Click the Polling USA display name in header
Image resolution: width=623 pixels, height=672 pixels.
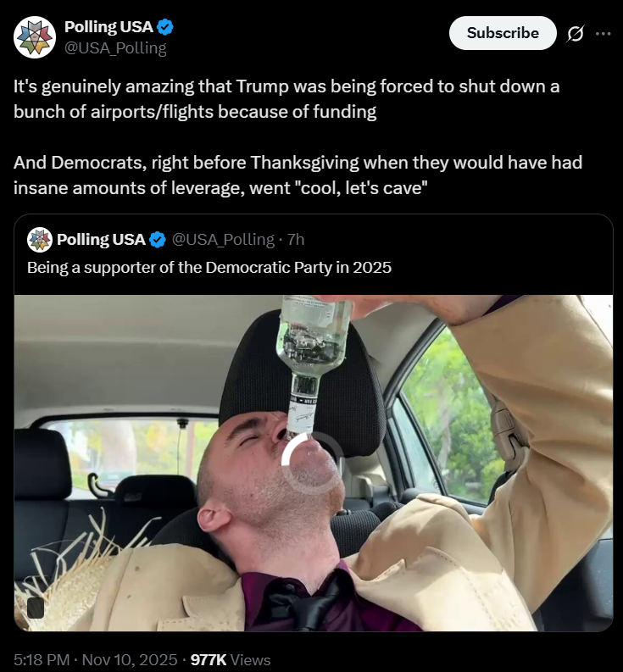click(108, 27)
